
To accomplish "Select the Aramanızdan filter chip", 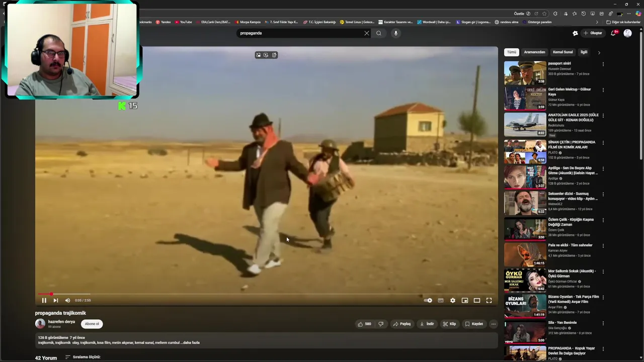I will point(534,52).
